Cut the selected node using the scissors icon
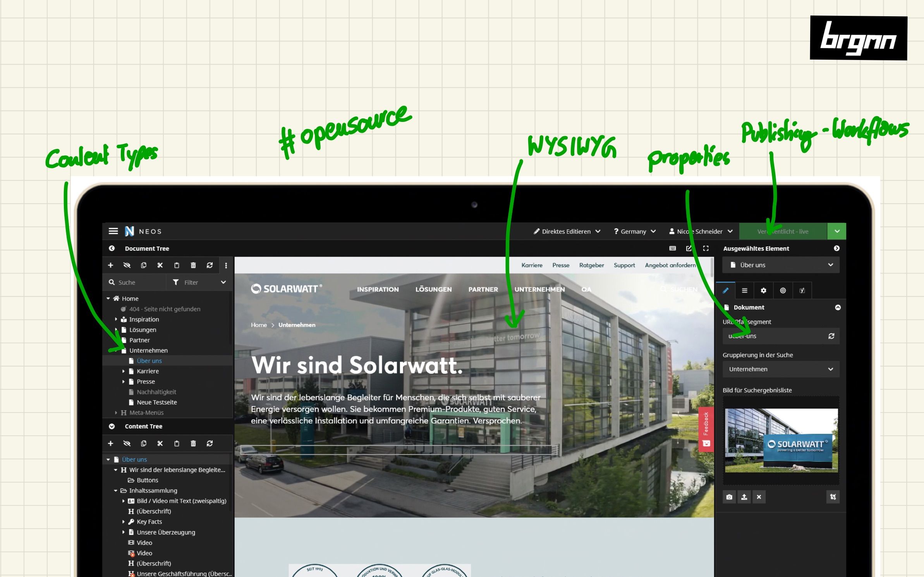924x577 pixels. (160, 265)
